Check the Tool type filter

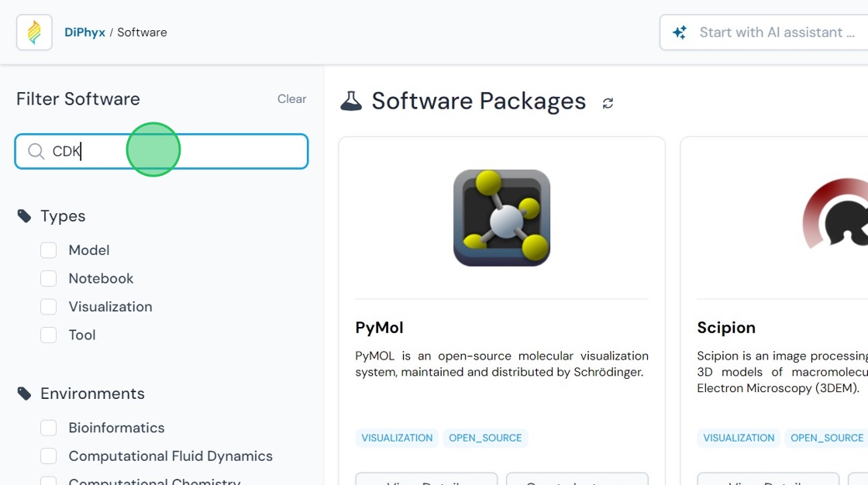(48, 335)
